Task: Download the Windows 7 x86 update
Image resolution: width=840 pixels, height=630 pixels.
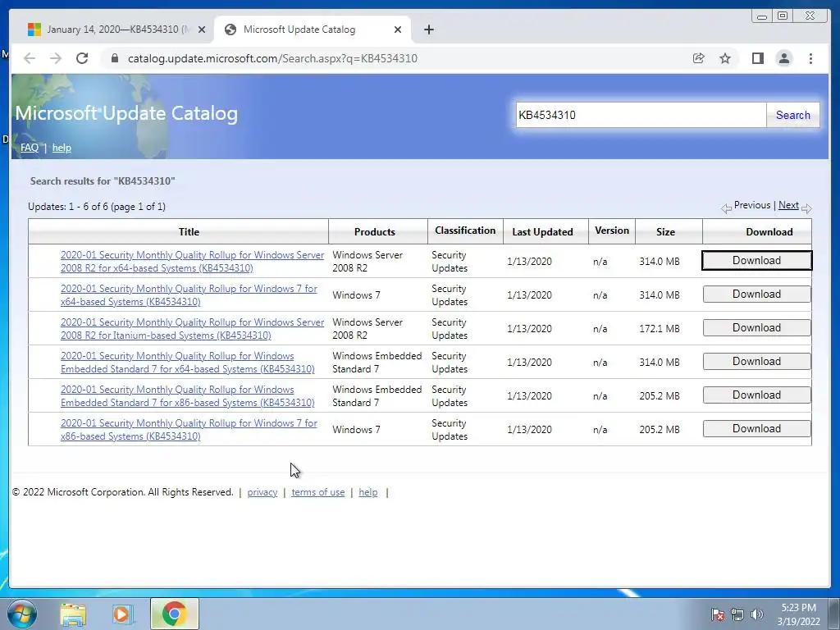Action: pos(756,428)
